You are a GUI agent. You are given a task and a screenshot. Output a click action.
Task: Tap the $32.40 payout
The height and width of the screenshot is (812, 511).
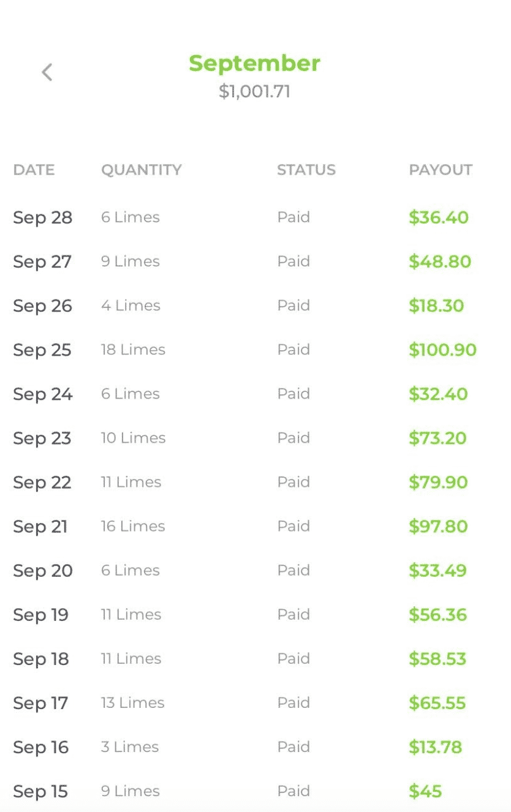coord(438,394)
